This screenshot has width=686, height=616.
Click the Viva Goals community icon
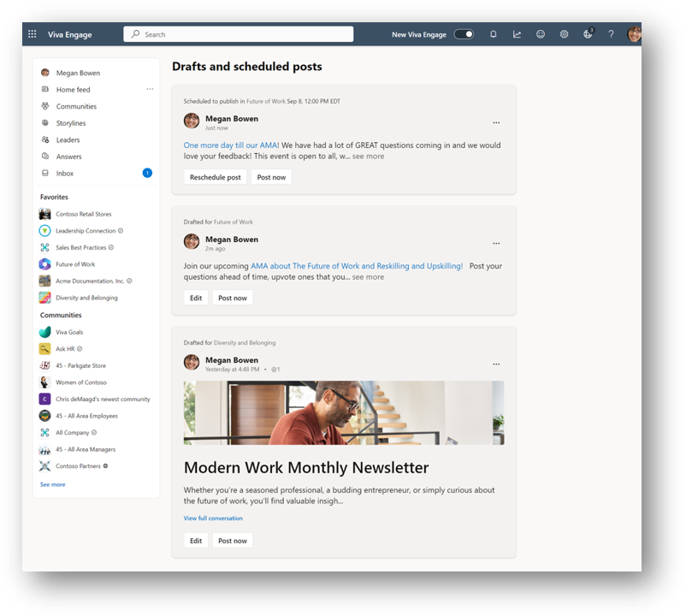coord(44,332)
